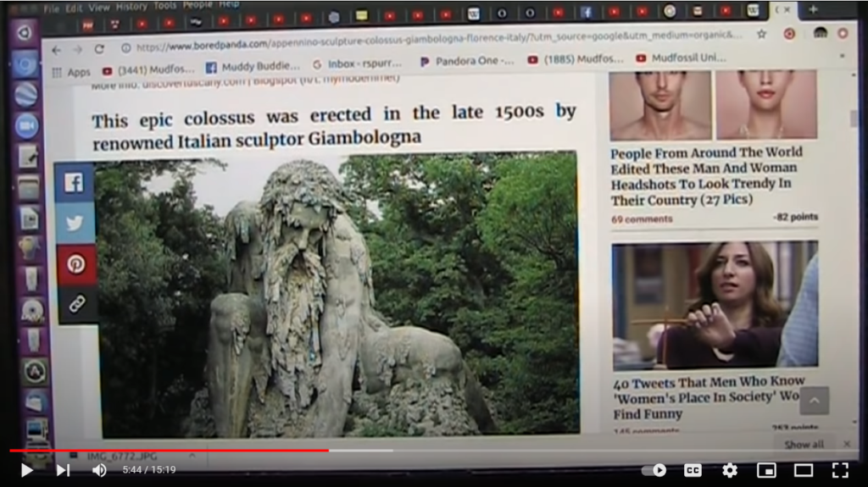
Task: Open video player settings gear
Action: 729,470
